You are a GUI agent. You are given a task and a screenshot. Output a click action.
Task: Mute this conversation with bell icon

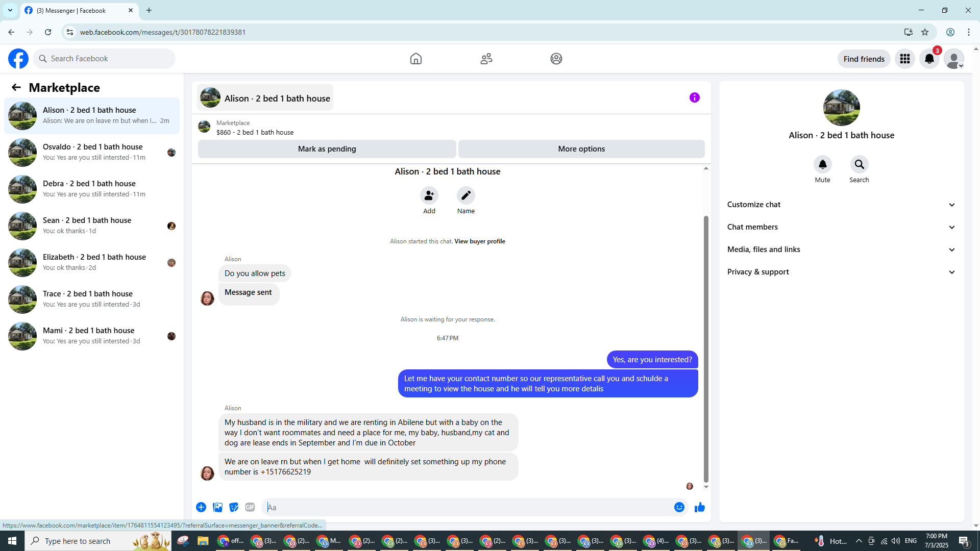[822, 164]
